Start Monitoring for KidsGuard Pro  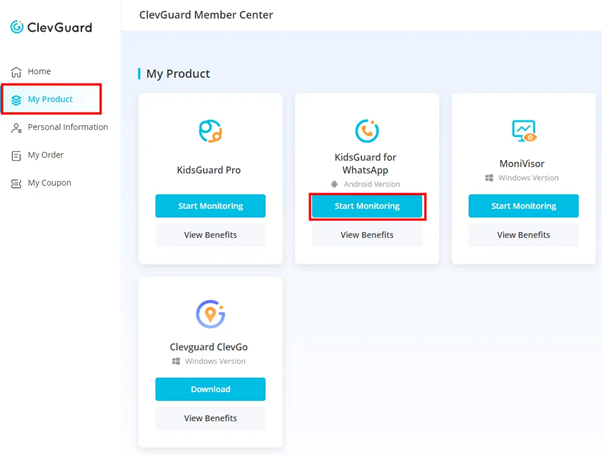coord(210,206)
